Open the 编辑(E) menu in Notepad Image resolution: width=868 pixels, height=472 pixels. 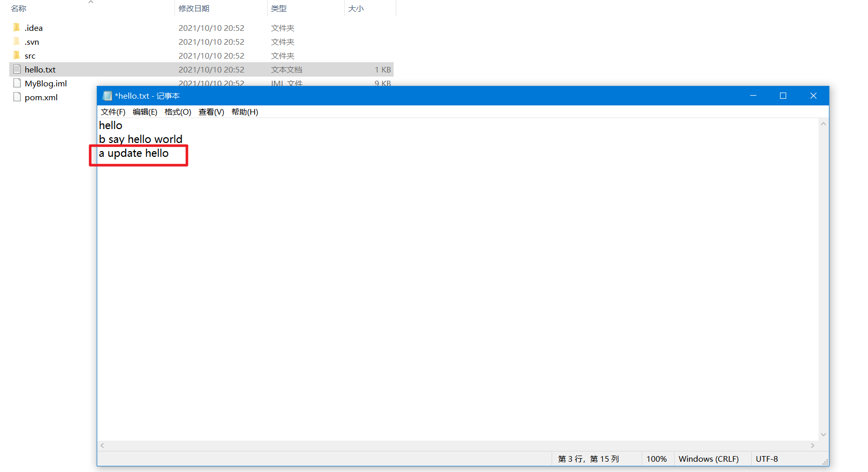click(145, 112)
